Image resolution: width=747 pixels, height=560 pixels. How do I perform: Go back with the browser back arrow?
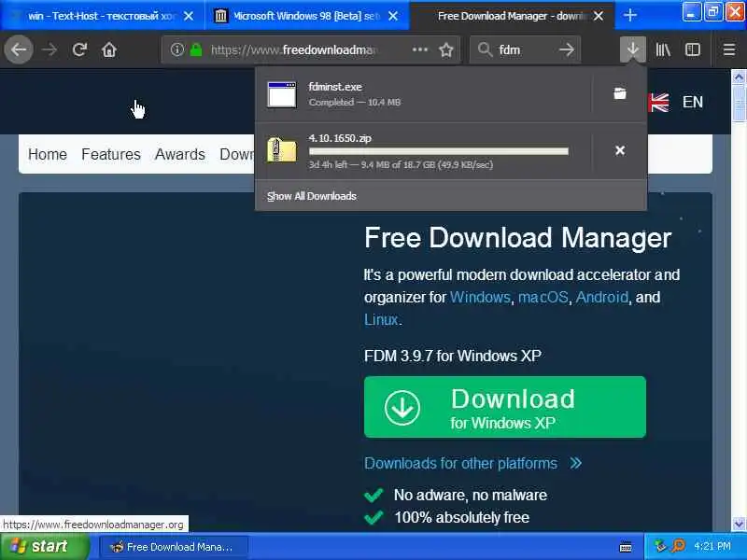[x=19, y=49]
